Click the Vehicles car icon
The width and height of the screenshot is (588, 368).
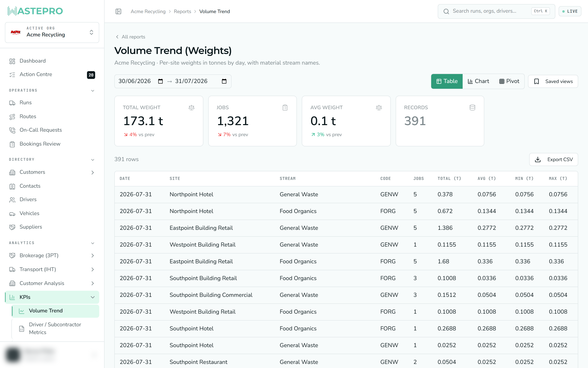[x=12, y=214]
